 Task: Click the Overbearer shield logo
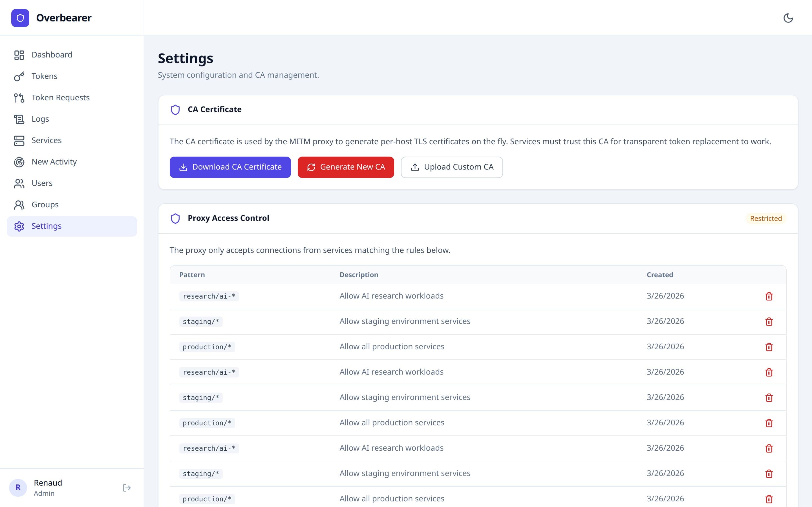click(x=20, y=18)
